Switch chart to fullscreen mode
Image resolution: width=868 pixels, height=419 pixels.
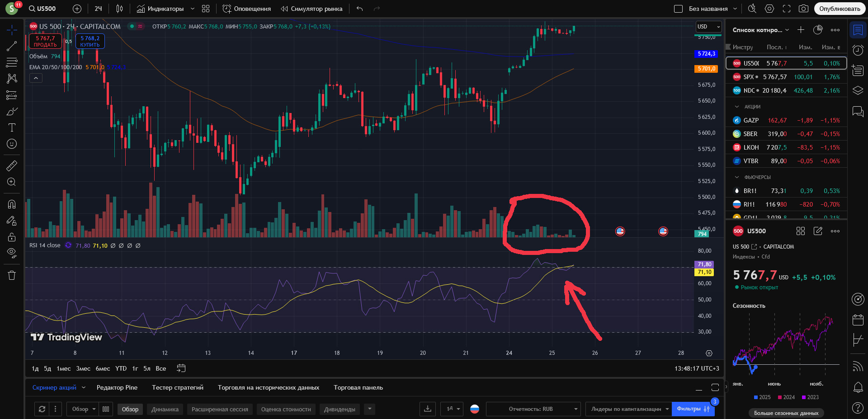(787, 9)
